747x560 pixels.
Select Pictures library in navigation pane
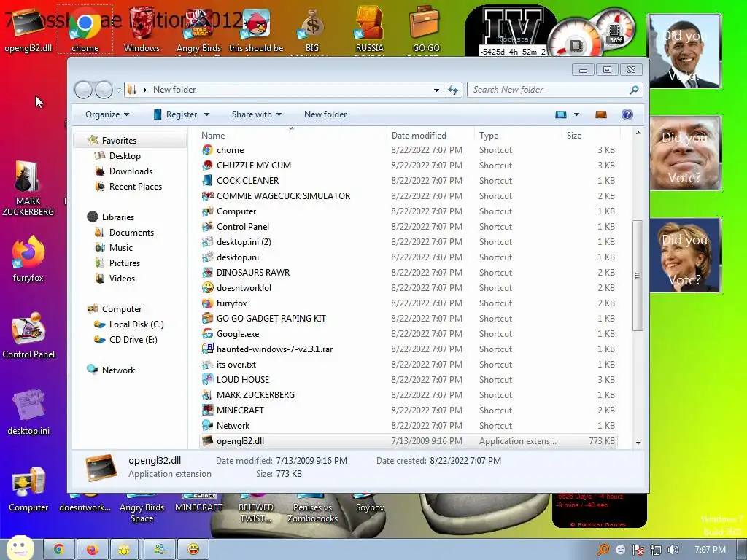click(124, 262)
